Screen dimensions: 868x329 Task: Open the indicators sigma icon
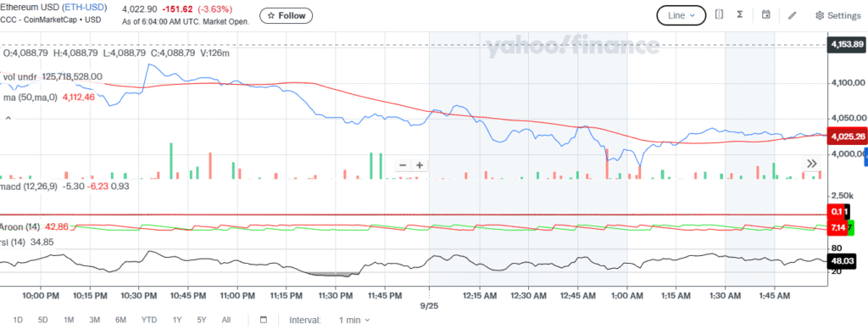click(x=739, y=15)
